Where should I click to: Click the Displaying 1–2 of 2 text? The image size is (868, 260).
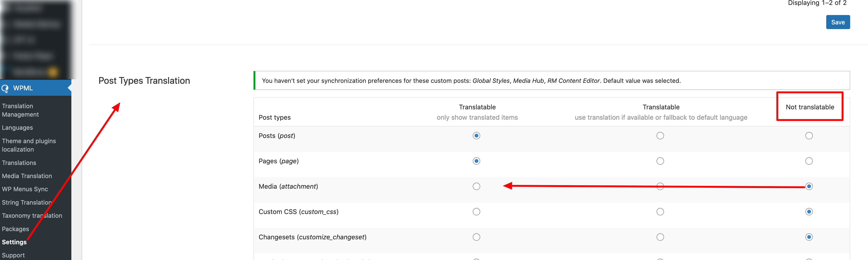[817, 3]
